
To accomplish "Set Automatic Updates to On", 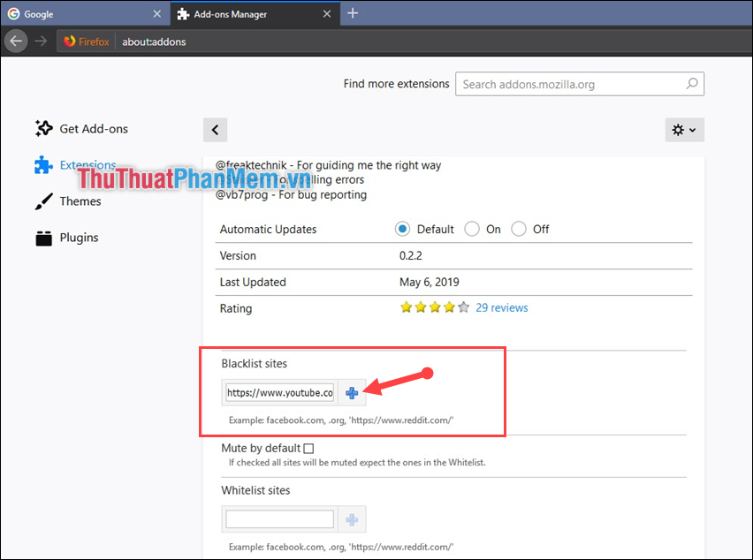I will pyautogui.click(x=472, y=228).
